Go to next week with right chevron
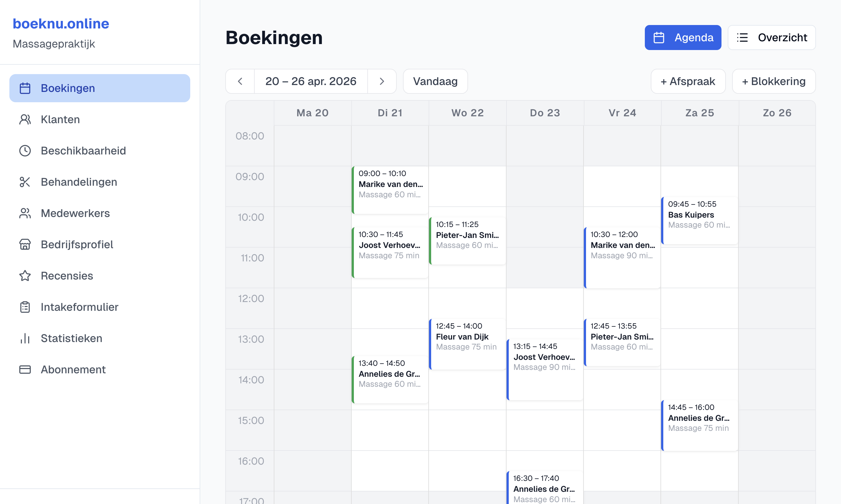841x504 pixels. 382,81
